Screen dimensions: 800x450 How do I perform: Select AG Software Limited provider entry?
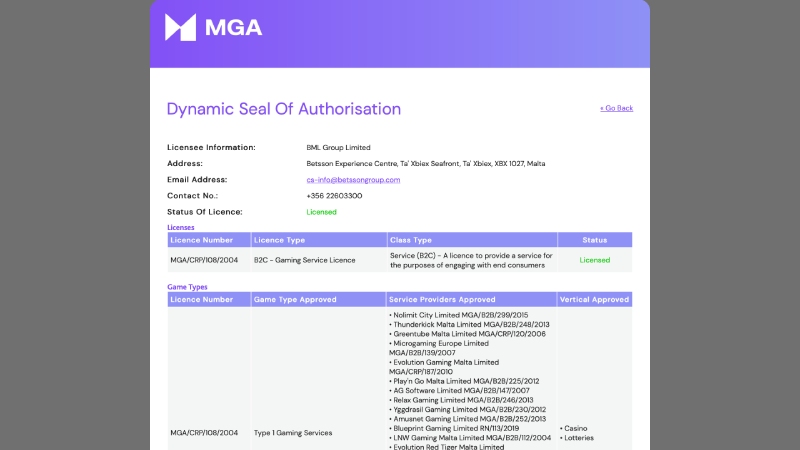[x=459, y=391]
